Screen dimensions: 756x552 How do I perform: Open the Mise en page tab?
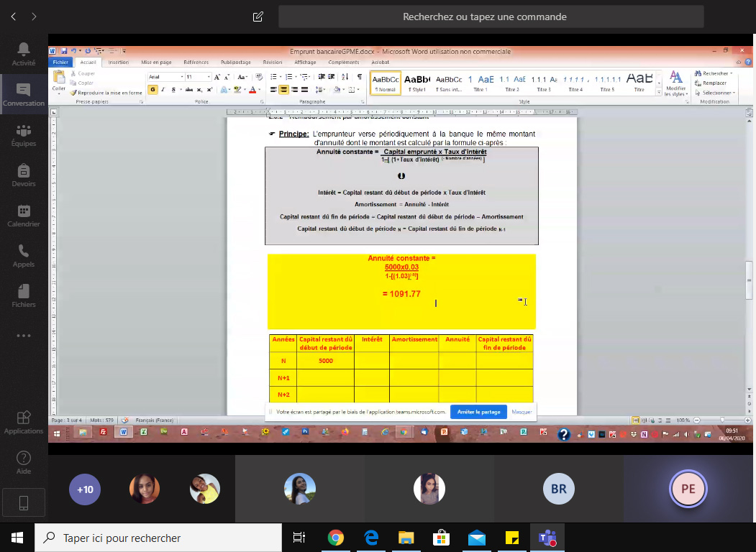tap(156, 63)
